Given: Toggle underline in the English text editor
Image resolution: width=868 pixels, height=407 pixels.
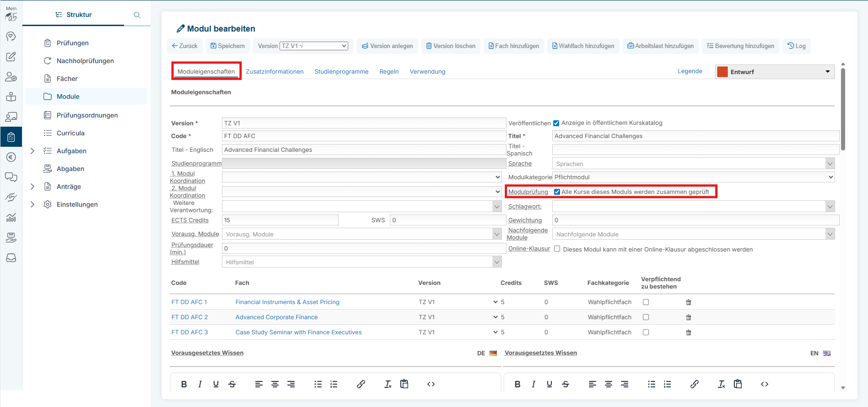Looking at the screenshot, I should [549, 384].
